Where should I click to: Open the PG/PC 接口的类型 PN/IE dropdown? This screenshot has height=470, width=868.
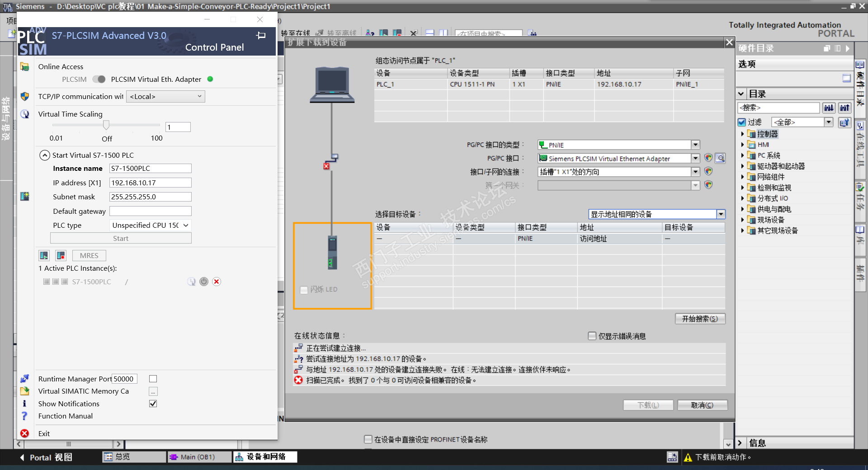pyautogui.click(x=695, y=145)
